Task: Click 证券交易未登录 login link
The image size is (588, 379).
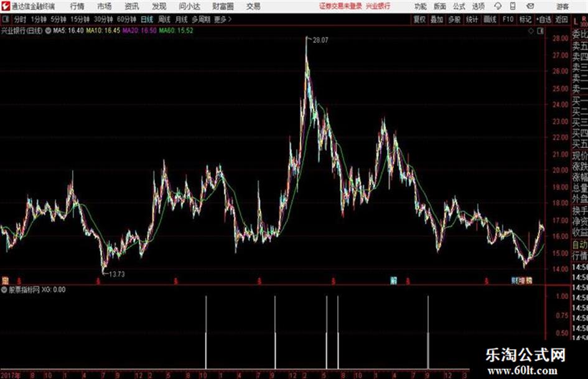Action: pyautogui.click(x=340, y=6)
